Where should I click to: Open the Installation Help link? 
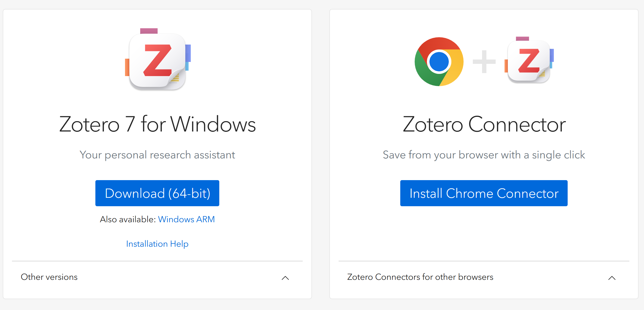[x=157, y=244]
